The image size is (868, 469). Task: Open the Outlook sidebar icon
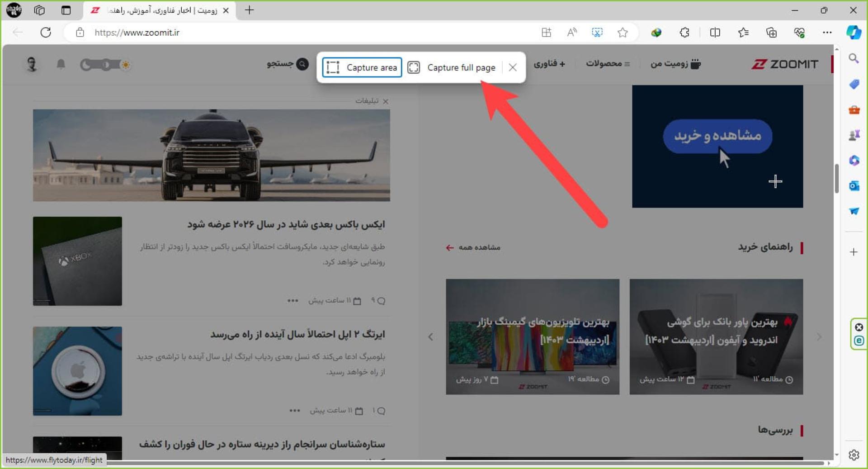[854, 186]
